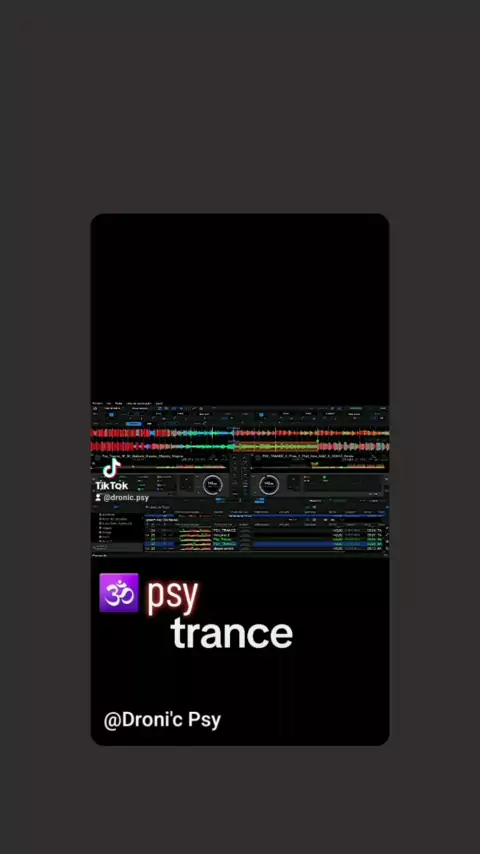Click the large trance title text
The width and height of the screenshot is (480, 854).
[232, 633]
